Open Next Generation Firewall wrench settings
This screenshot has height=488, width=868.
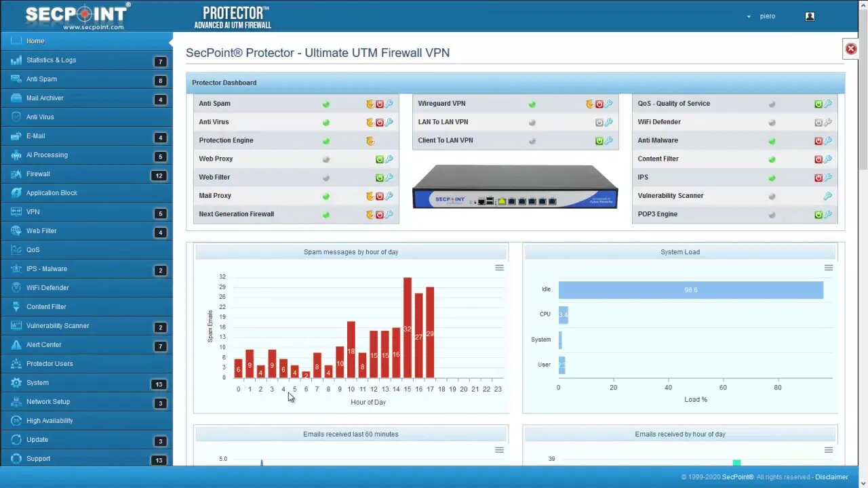(x=389, y=214)
